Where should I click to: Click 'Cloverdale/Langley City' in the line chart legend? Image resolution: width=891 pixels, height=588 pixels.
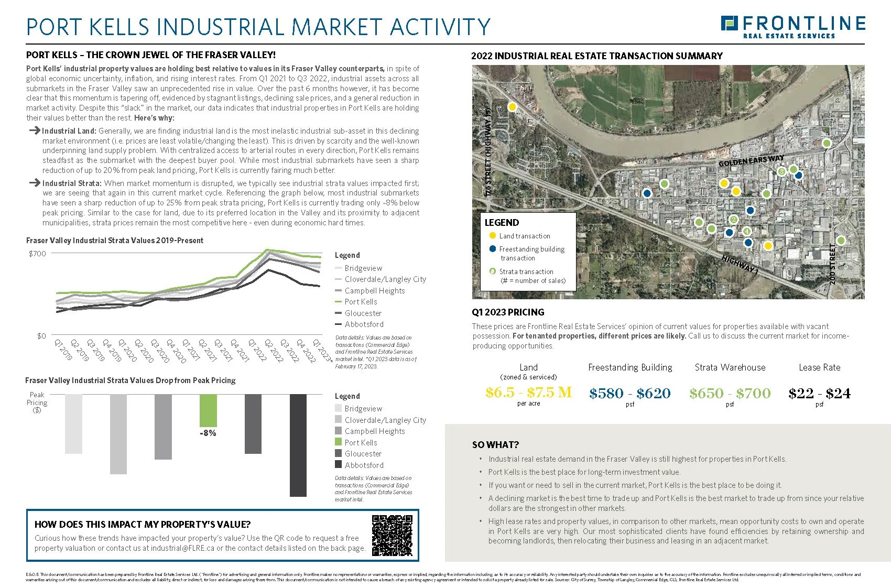(385, 279)
